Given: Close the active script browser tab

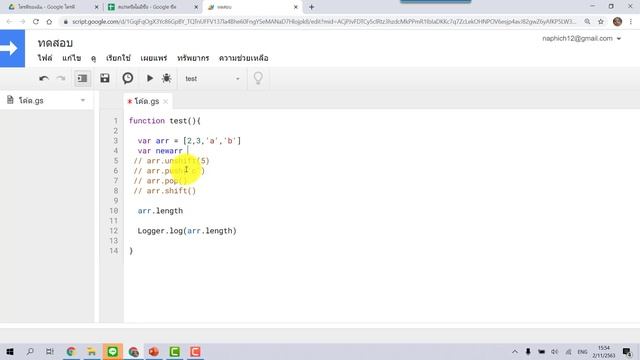Looking at the screenshot, I should click(296, 7).
